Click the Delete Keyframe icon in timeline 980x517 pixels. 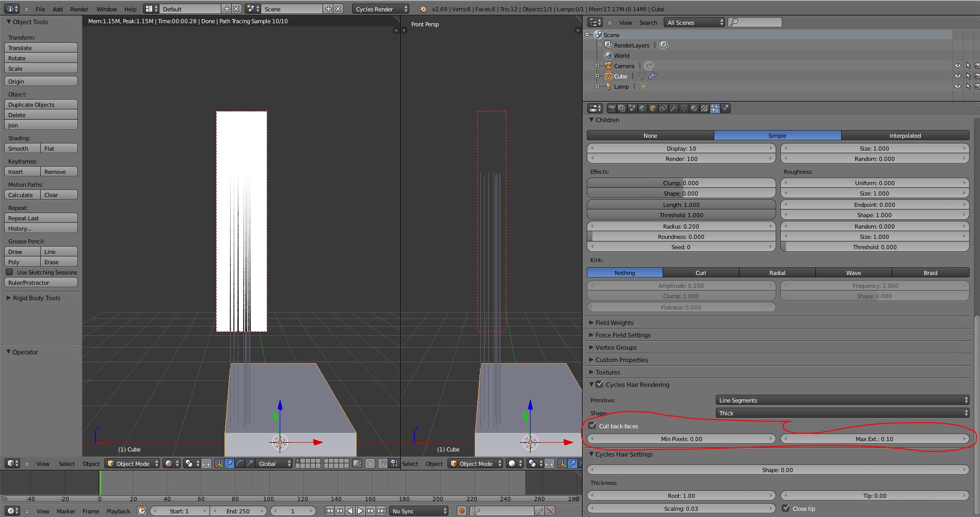pyautogui.click(x=550, y=511)
